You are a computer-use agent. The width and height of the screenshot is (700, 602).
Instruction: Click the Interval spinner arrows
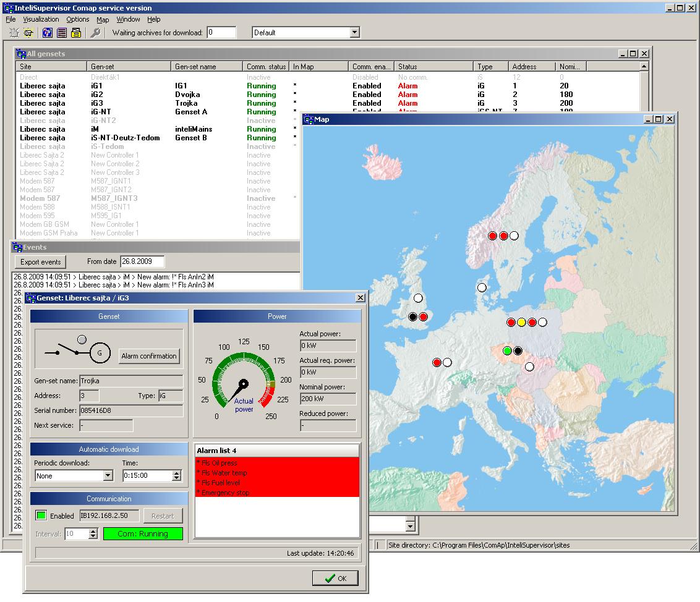(x=93, y=534)
